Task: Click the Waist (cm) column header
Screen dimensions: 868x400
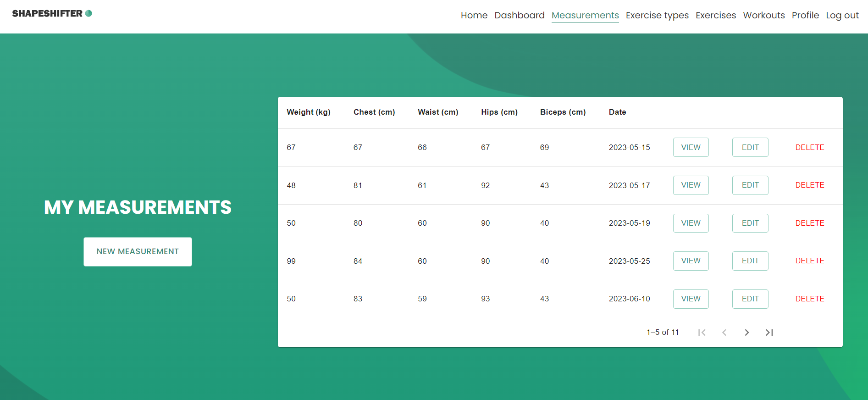Action: [438, 112]
